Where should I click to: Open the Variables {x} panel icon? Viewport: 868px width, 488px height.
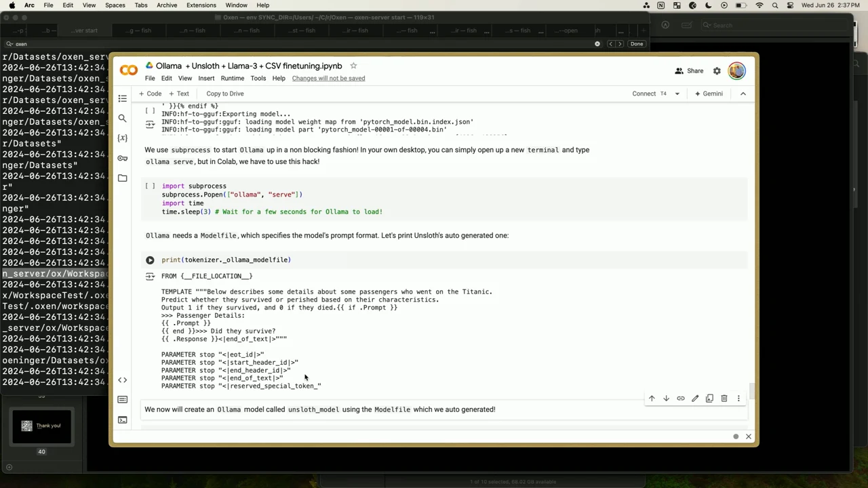tap(122, 138)
